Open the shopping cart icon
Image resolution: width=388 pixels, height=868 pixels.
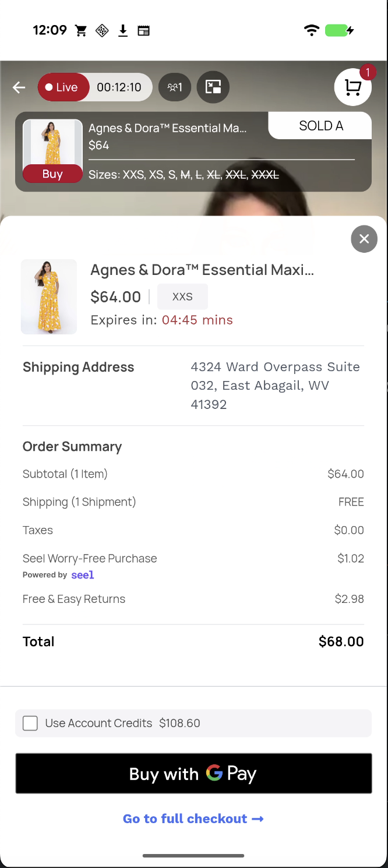click(x=352, y=87)
